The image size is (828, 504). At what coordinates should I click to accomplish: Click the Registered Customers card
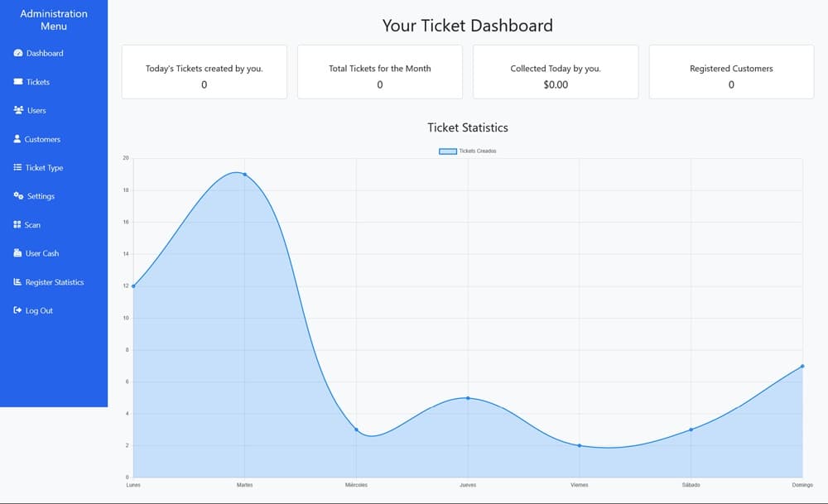pos(731,72)
